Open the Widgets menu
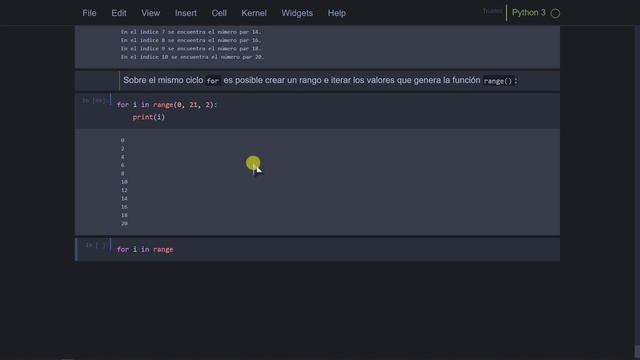 pyautogui.click(x=297, y=13)
